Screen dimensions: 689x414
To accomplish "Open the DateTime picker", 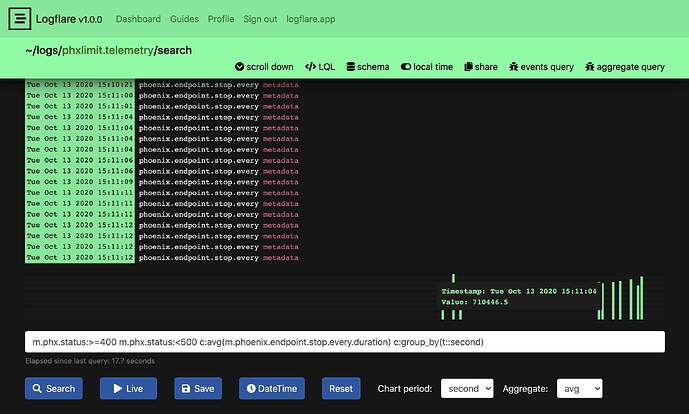I will [272, 389].
